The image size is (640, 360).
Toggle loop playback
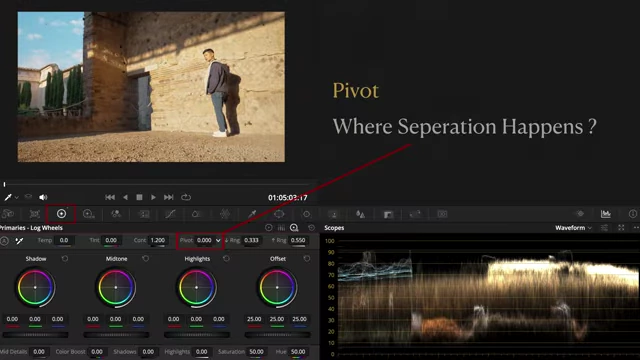tap(186, 197)
